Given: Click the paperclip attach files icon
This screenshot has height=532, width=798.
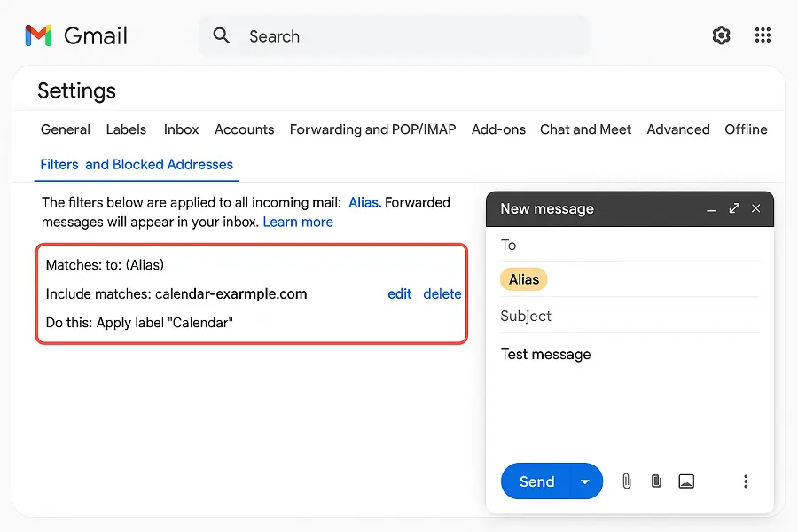Looking at the screenshot, I should [626, 481].
